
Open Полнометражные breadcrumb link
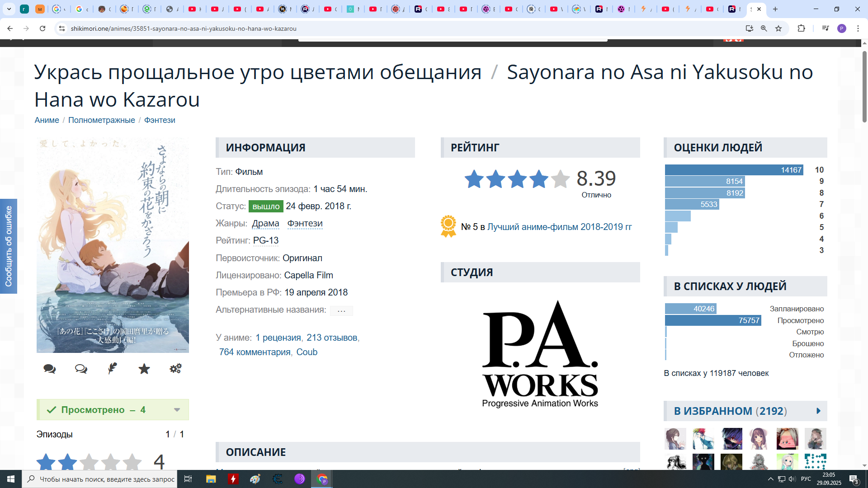[x=101, y=120]
